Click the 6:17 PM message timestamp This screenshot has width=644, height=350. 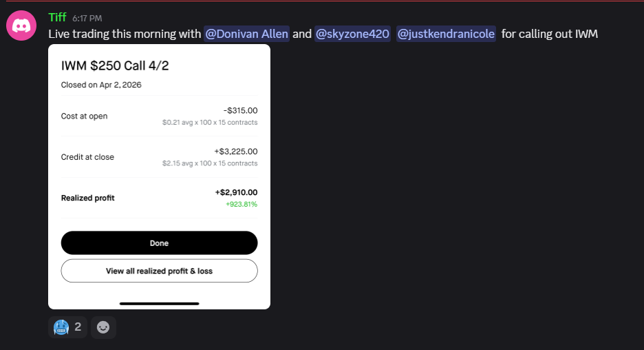click(86, 18)
